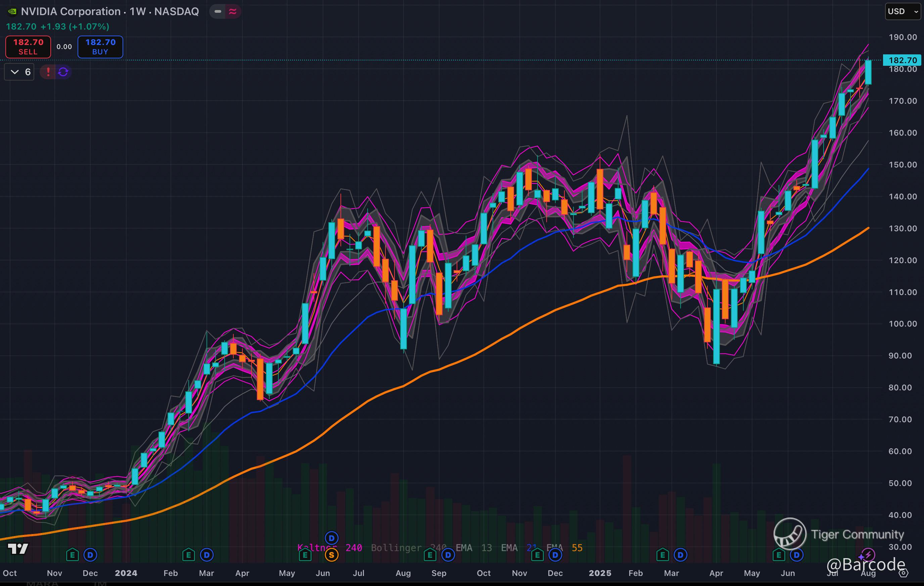Click the dividend D marker near March 2025
Screen dimensions: 924x586
pyautogui.click(x=680, y=554)
